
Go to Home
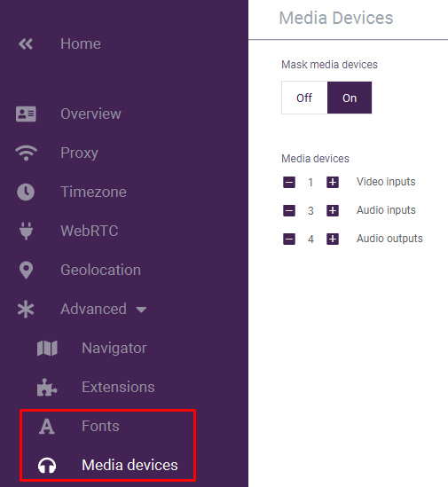[x=81, y=43]
